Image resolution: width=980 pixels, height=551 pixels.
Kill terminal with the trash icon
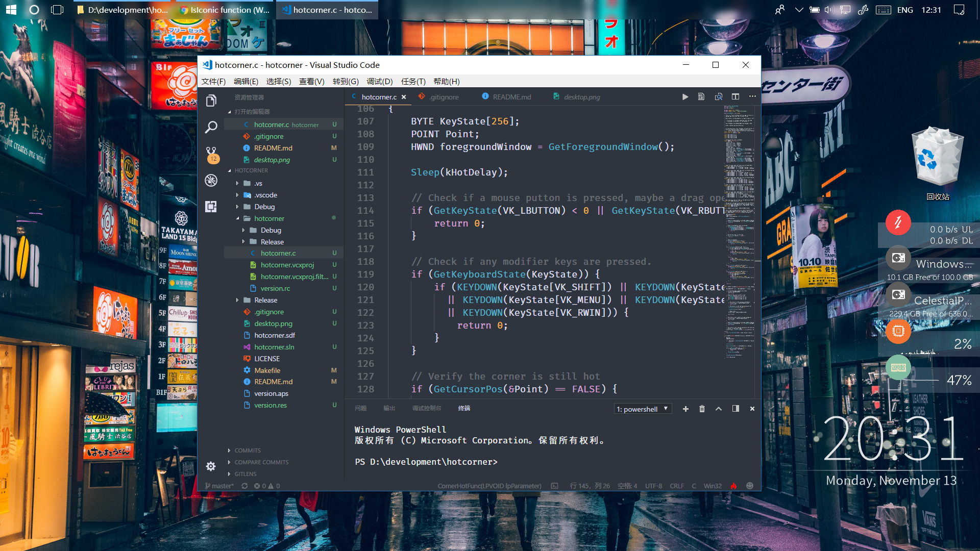coord(702,409)
